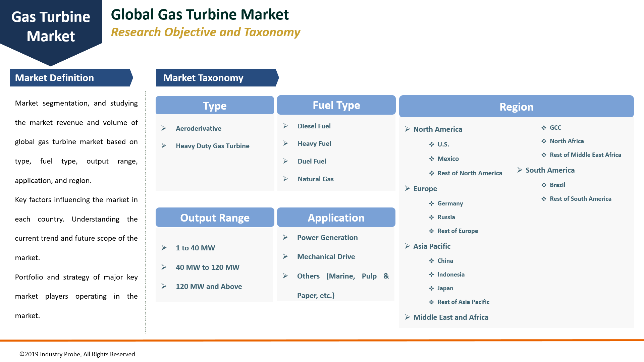Select the Natural Gas fuel option

[x=315, y=179]
